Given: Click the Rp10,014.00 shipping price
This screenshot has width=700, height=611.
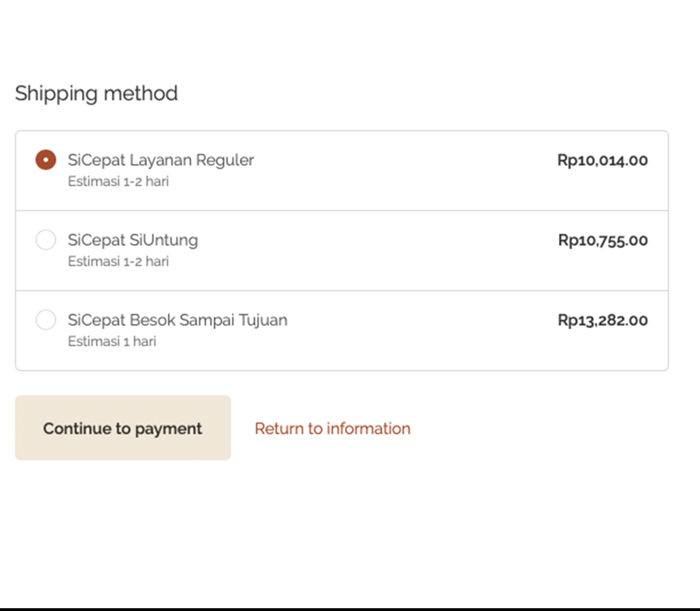Looking at the screenshot, I should click(602, 160).
